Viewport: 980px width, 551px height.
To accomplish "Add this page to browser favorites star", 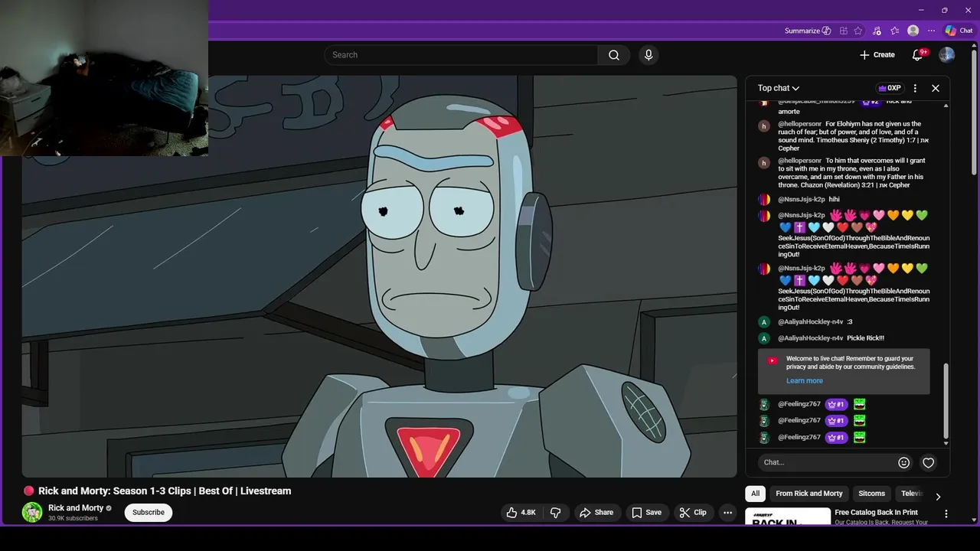I will pos(858,31).
